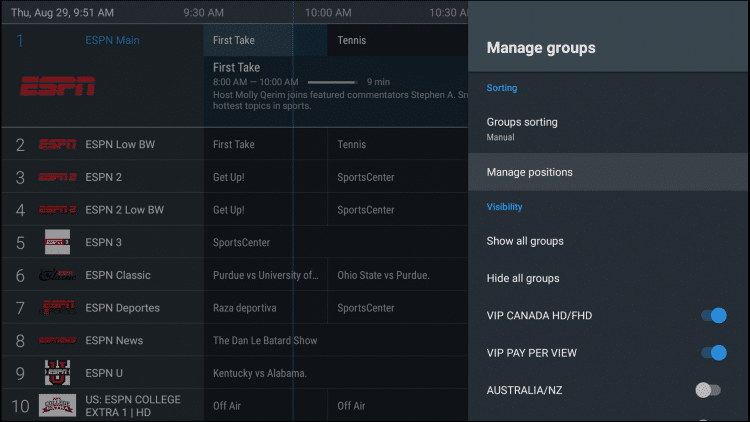Select the ESPN Classic channel logo
This screenshot has width=750, height=422.
[x=57, y=275]
